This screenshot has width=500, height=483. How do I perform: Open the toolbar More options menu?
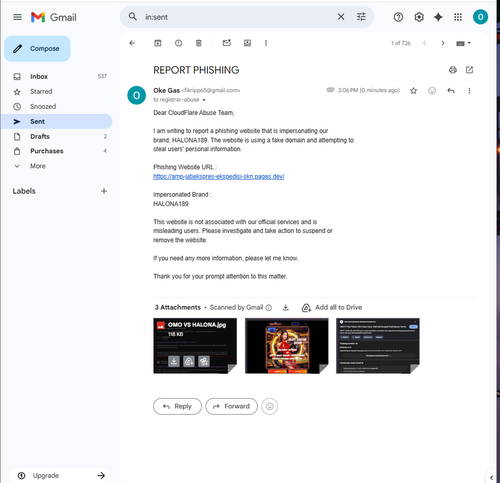click(266, 43)
